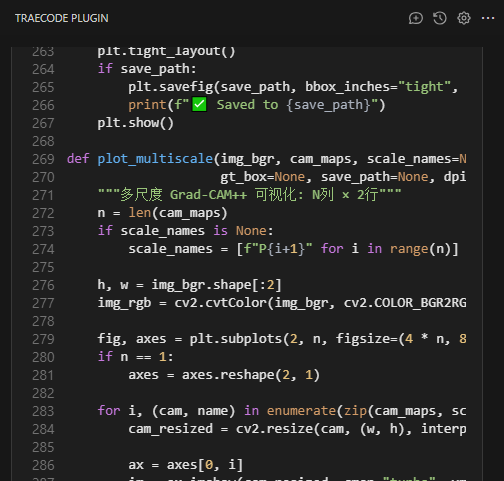This screenshot has height=481, width=504.
Task: Open the chat history clock icon
Action: (440, 18)
